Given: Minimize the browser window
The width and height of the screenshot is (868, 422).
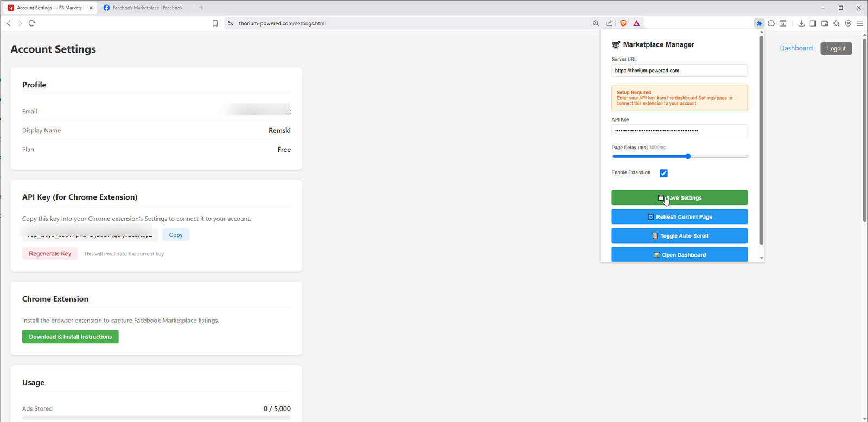Looking at the screenshot, I should pyautogui.click(x=823, y=8).
